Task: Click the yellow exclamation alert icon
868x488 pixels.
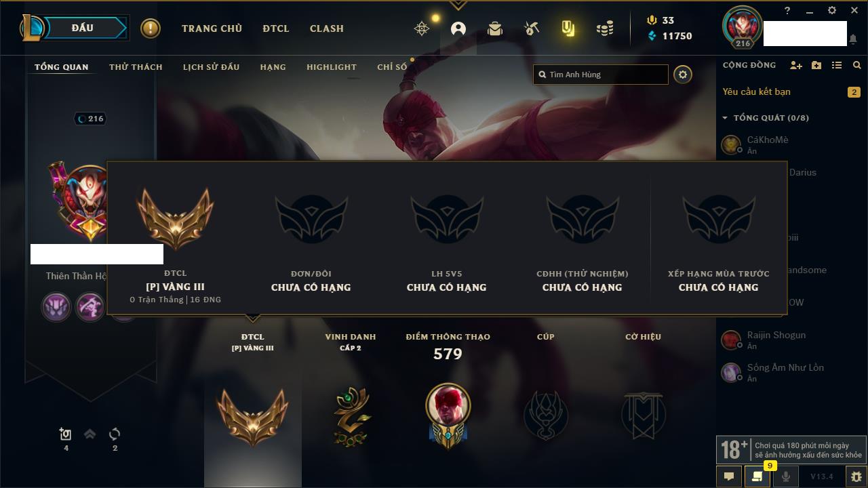Action: point(151,28)
